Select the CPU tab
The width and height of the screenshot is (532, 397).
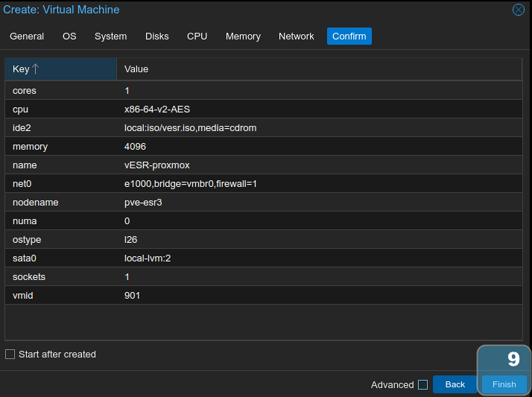197,36
